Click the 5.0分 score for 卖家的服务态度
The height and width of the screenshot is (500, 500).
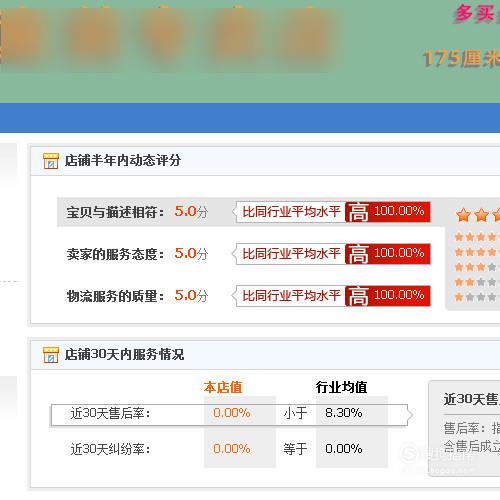[x=191, y=254]
